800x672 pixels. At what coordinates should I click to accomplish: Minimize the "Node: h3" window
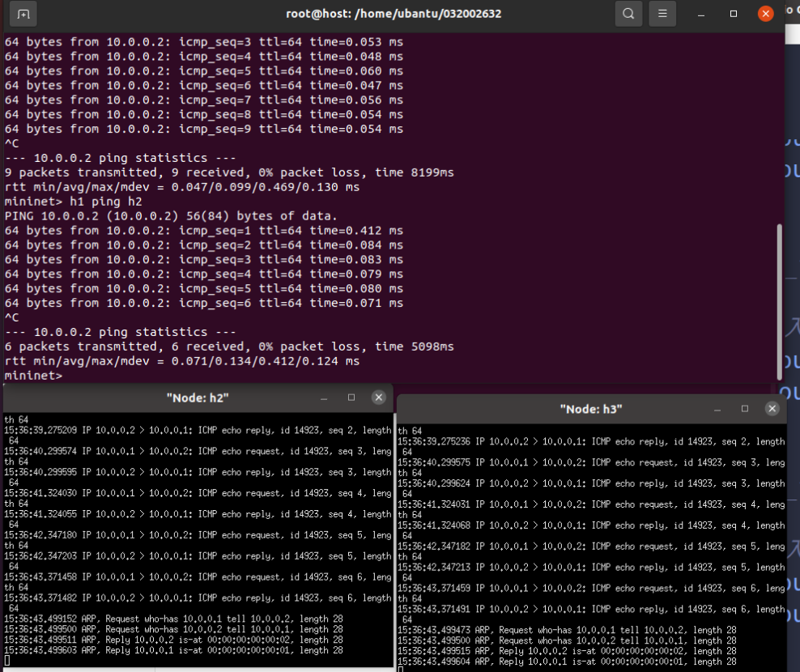(717, 409)
